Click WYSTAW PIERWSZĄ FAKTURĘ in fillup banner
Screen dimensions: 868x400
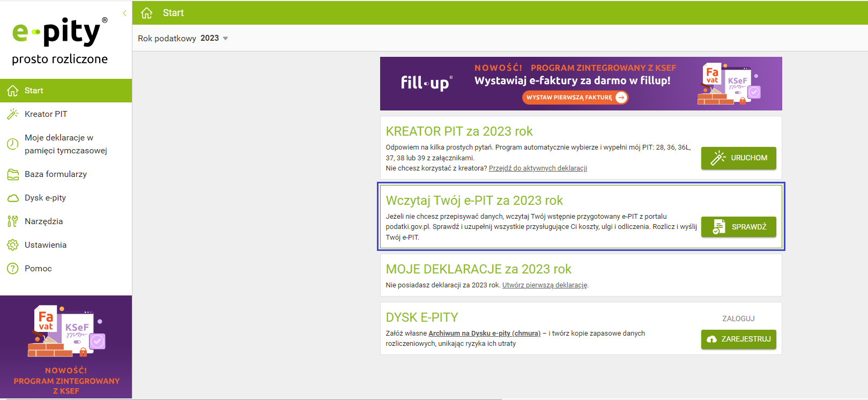(x=575, y=98)
